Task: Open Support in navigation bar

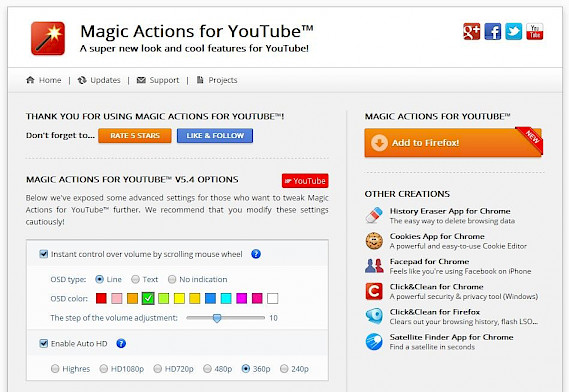Action: (x=164, y=80)
